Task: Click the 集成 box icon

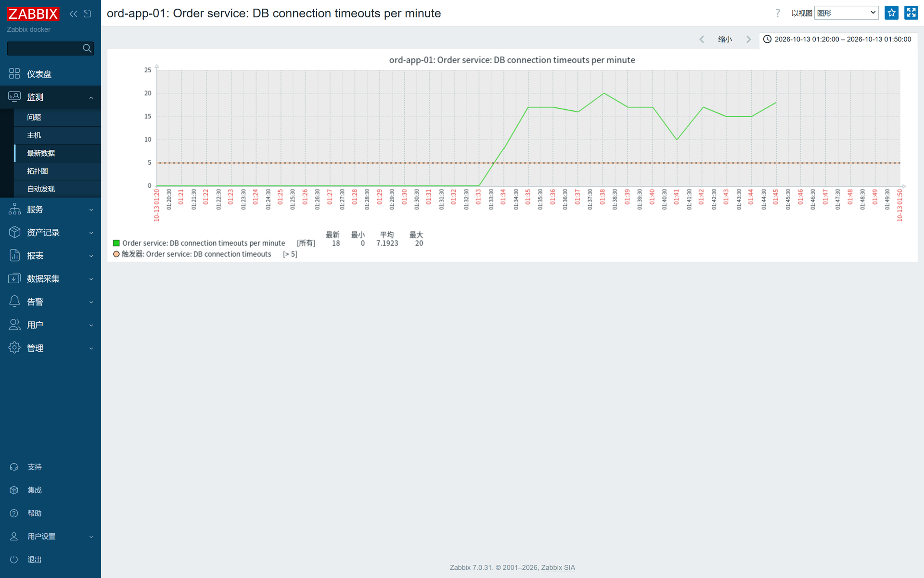Action: 14,490
